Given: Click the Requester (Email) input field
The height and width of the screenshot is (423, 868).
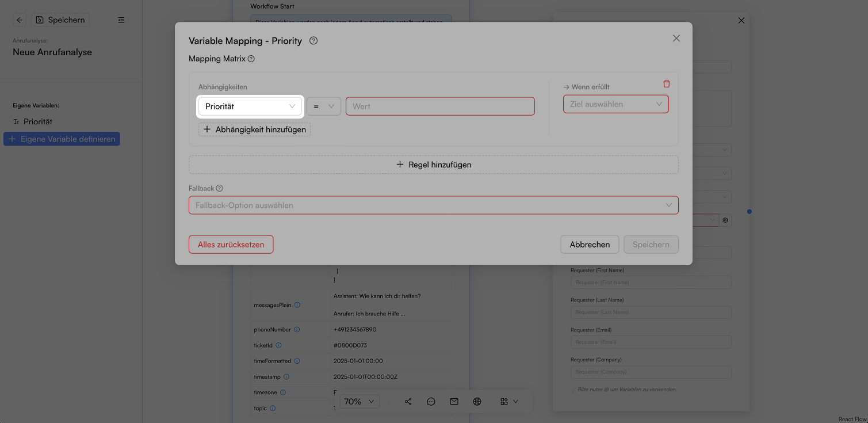Looking at the screenshot, I should (651, 342).
